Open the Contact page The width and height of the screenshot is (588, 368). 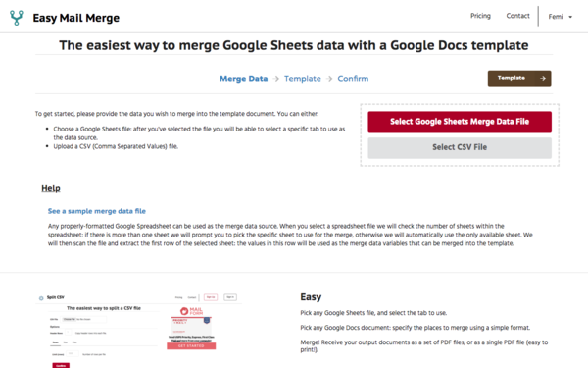click(517, 16)
